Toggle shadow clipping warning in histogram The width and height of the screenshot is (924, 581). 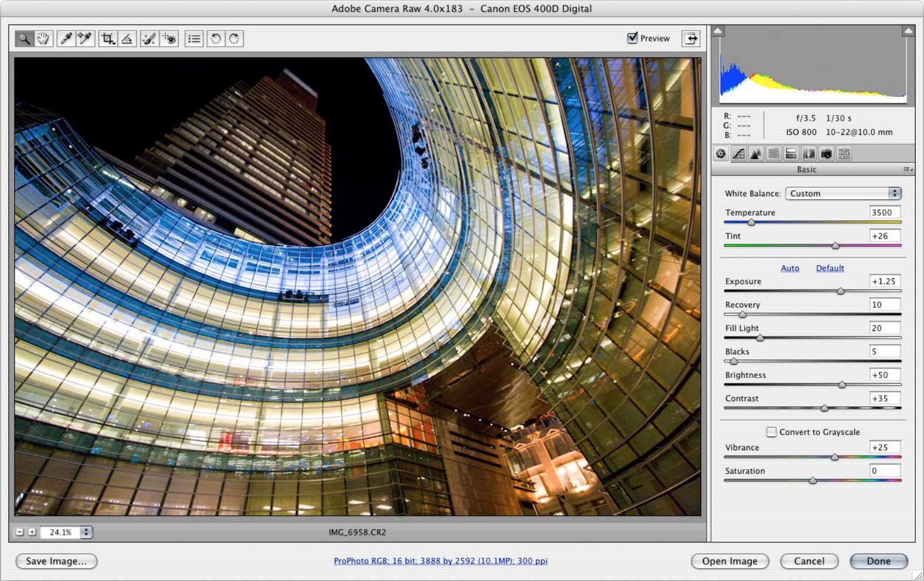[x=718, y=31]
